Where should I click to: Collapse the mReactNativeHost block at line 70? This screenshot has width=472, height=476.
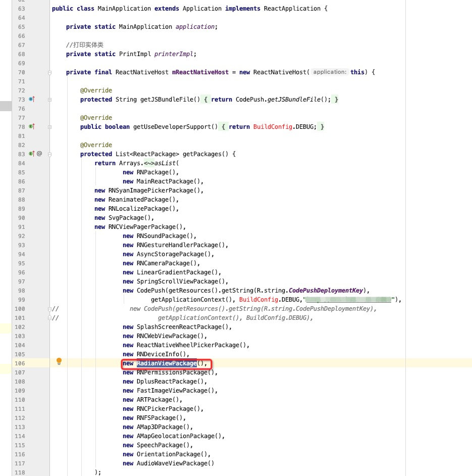50,73
